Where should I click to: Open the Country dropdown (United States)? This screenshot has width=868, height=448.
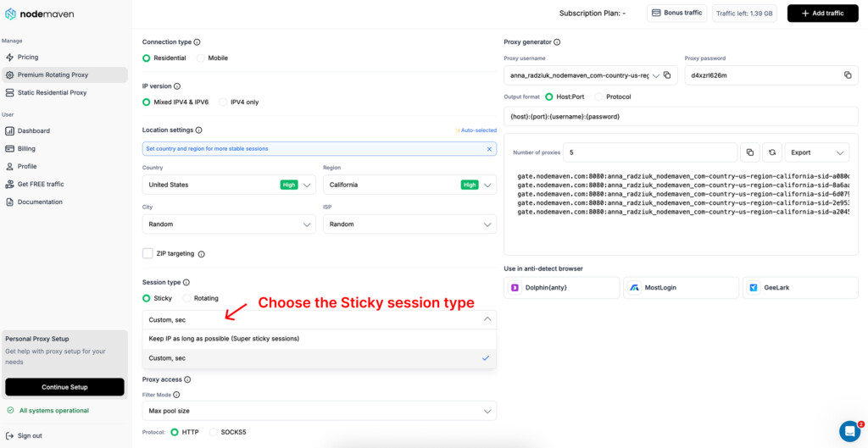pyautogui.click(x=229, y=185)
